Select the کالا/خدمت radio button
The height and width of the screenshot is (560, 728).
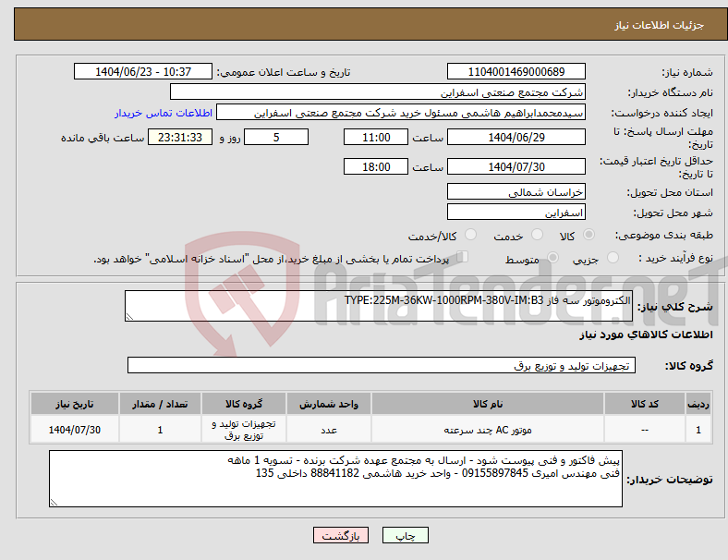[471, 235]
